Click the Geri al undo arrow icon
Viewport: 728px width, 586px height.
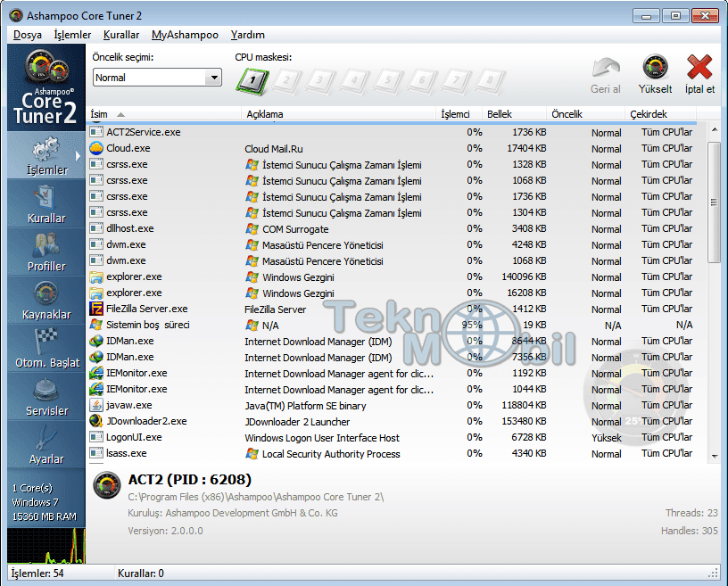[x=606, y=67]
